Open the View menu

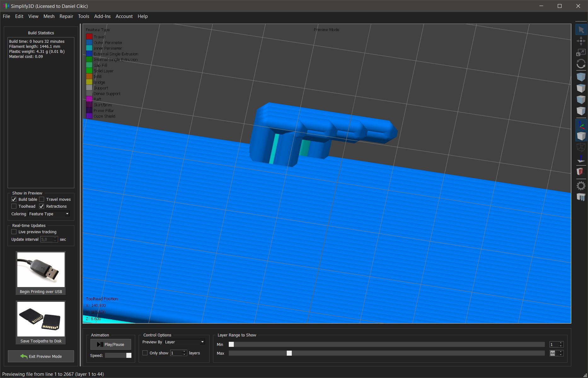click(x=33, y=16)
